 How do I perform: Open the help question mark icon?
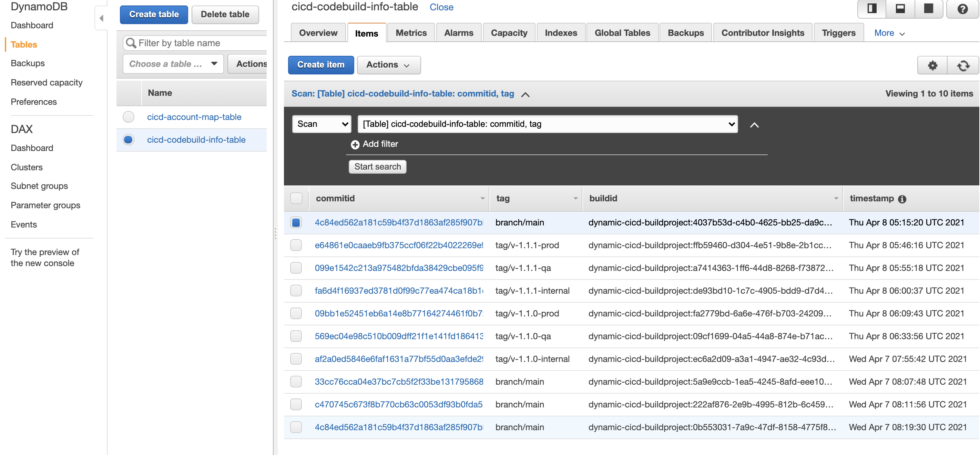962,9
